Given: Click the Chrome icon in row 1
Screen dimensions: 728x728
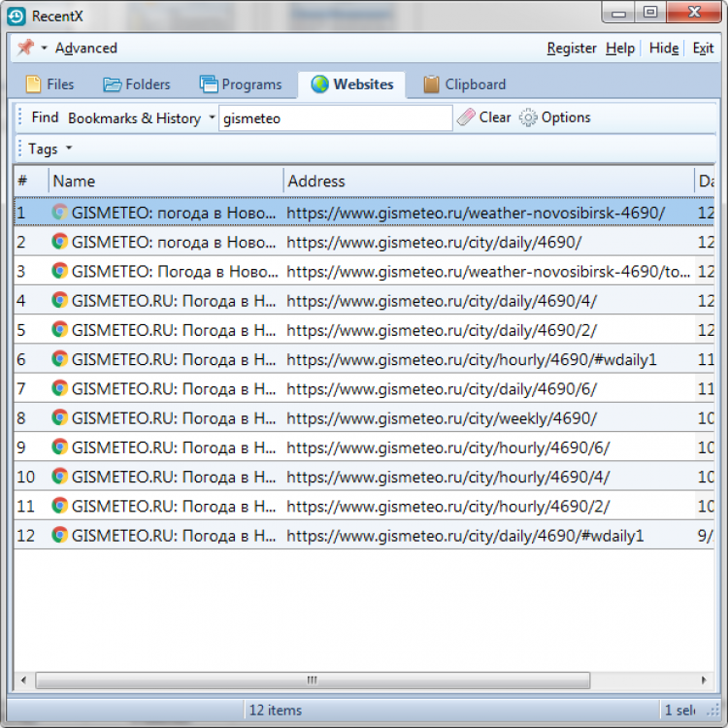Looking at the screenshot, I should click(x=59, y=213).
